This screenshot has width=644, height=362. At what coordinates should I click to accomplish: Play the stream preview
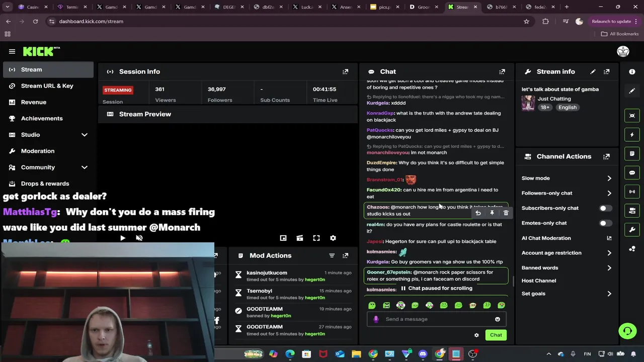(x=123, y=238)
